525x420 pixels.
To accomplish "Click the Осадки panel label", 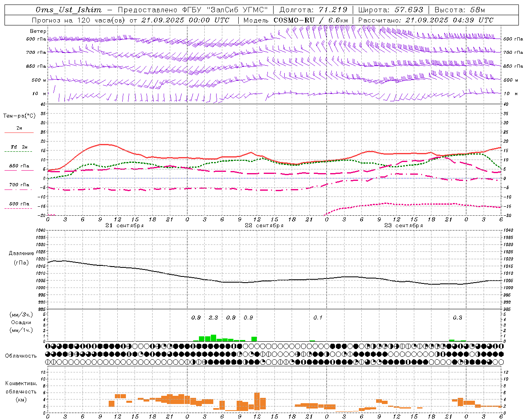I will [21, 322].
